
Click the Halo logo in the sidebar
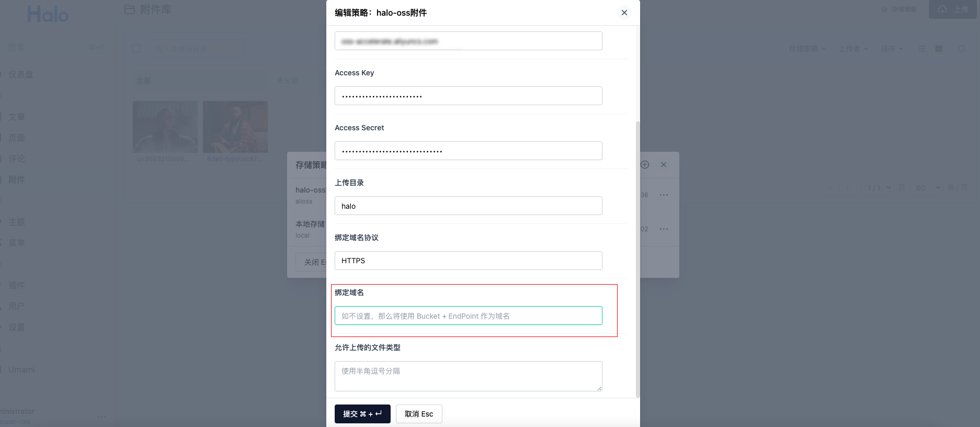tap(48, 14)
